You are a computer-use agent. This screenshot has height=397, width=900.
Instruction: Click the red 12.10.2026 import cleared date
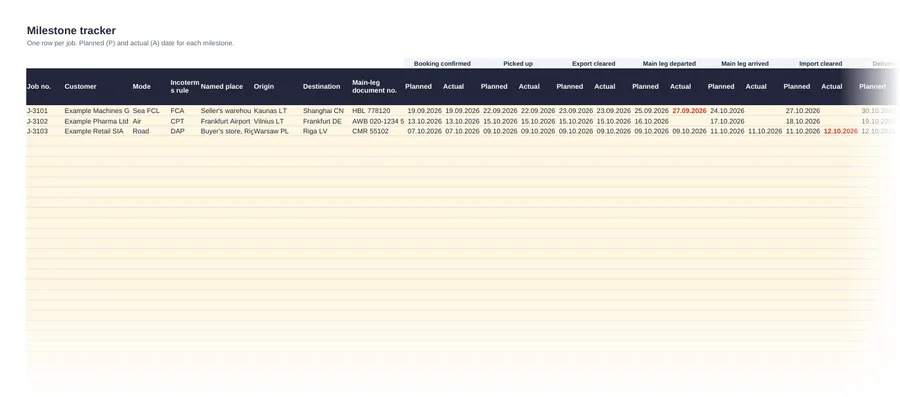(841, 131)
